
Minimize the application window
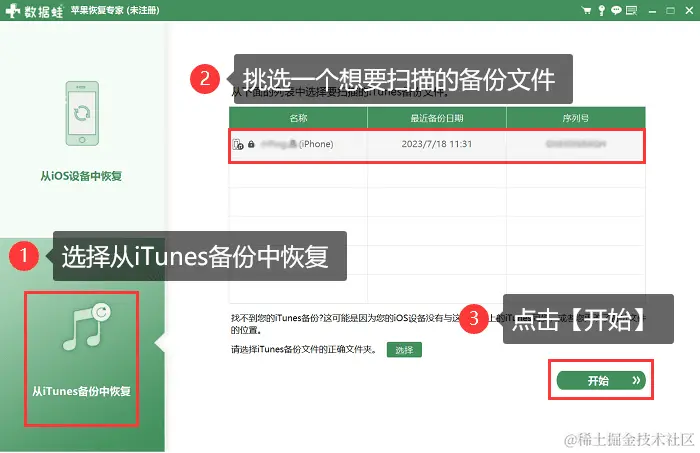click(x=652, y=11)
